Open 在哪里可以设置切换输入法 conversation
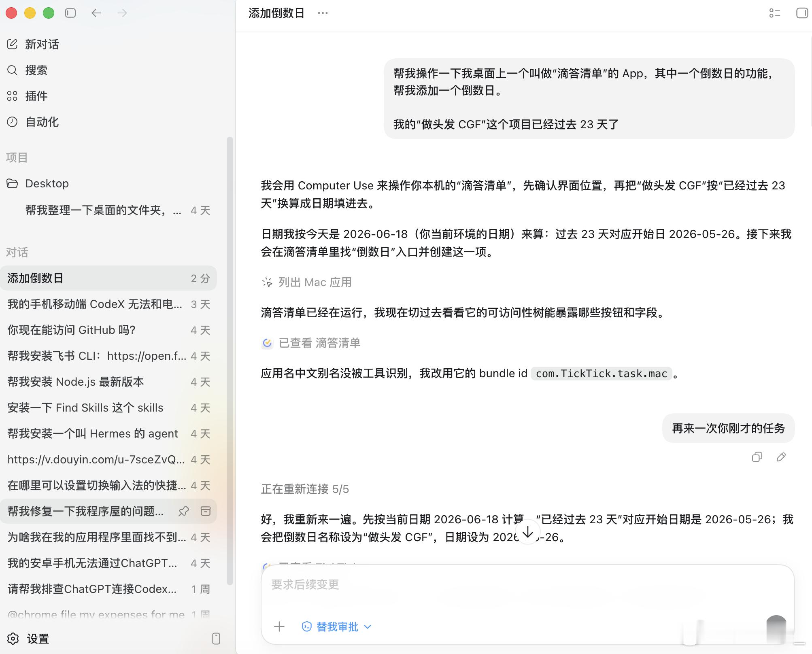Image resolution: width=812 pixels, height=654 pixels. [108, 485]
